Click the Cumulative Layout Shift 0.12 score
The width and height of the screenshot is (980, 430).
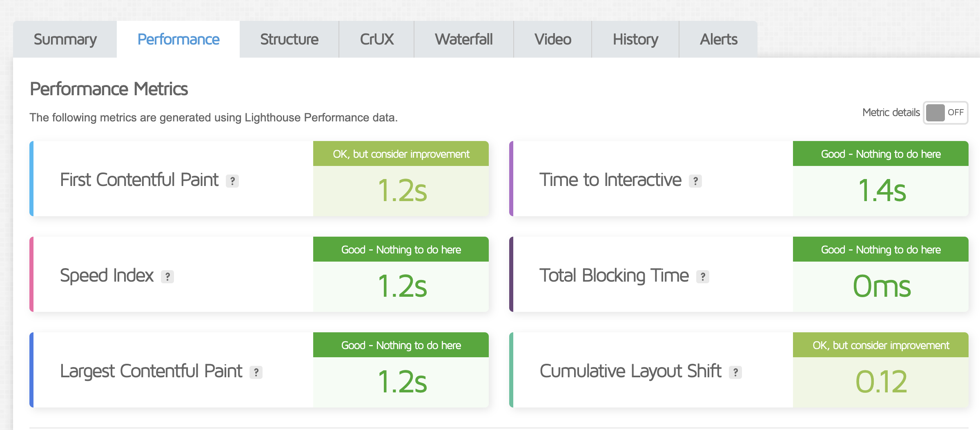point(881,382)
